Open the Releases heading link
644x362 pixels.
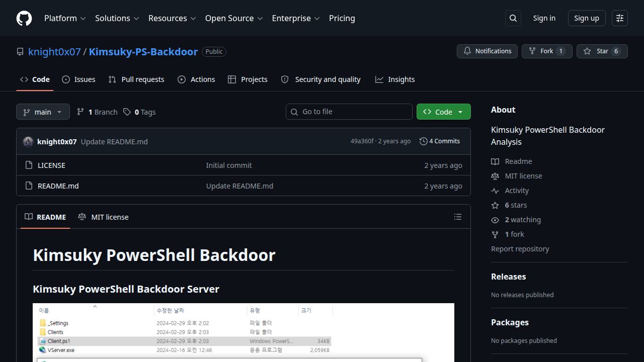[508, 277]
